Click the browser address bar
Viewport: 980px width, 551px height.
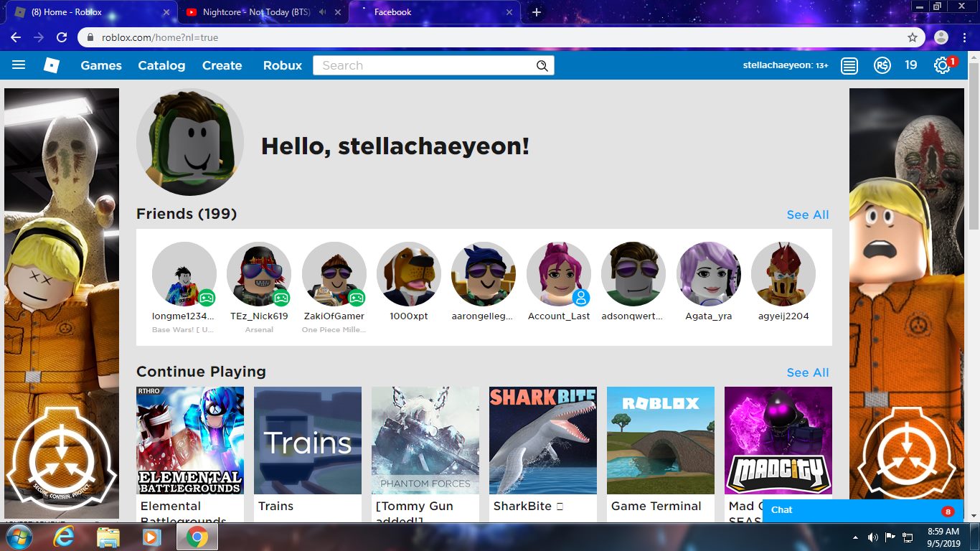pos(500,37)
